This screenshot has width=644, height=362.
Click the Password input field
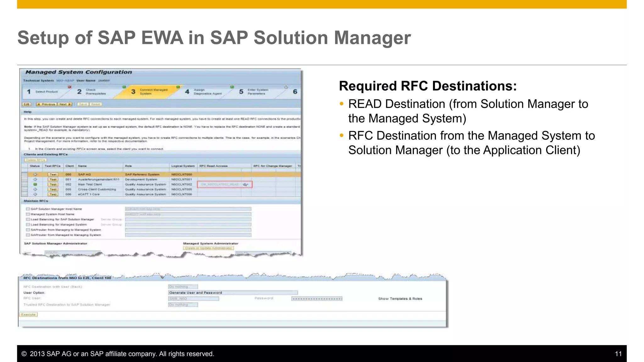pyautogui.click(x=317, y=299)
